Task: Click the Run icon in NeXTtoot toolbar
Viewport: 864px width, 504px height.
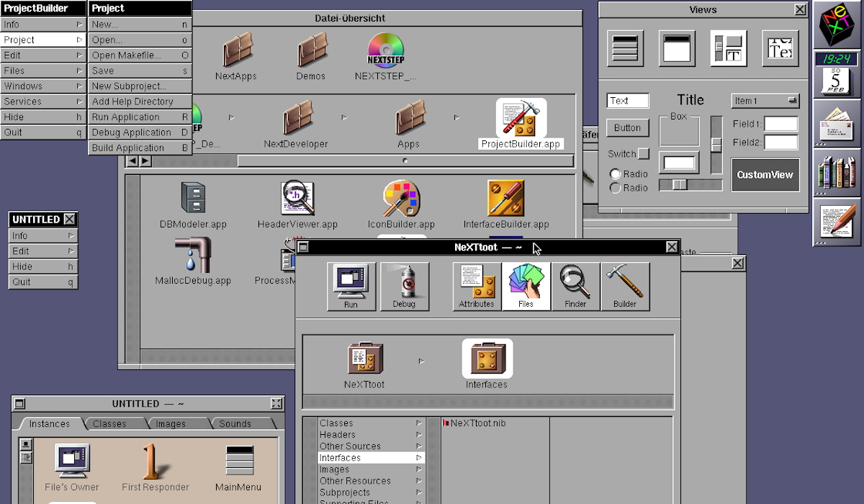Action: [x=351, y=286]
